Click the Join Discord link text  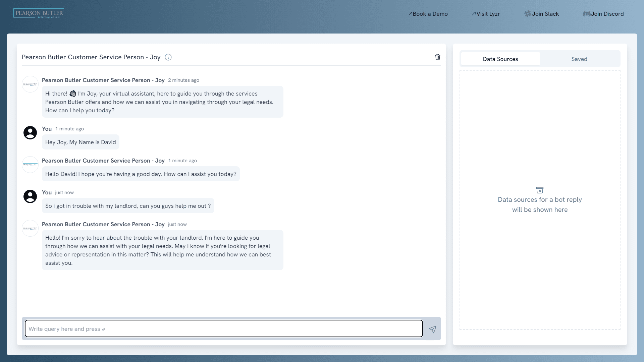(x=607, y=14)
